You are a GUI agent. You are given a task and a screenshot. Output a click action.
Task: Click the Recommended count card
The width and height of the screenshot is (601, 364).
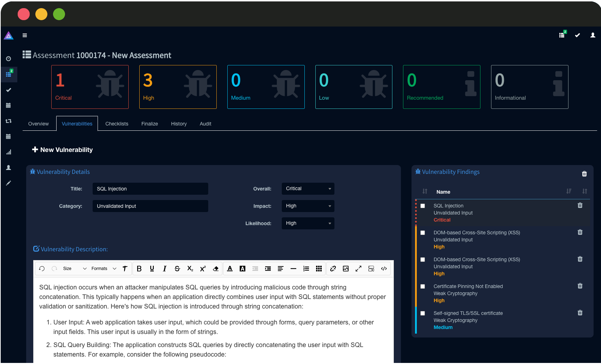click(x=442, y=87)
